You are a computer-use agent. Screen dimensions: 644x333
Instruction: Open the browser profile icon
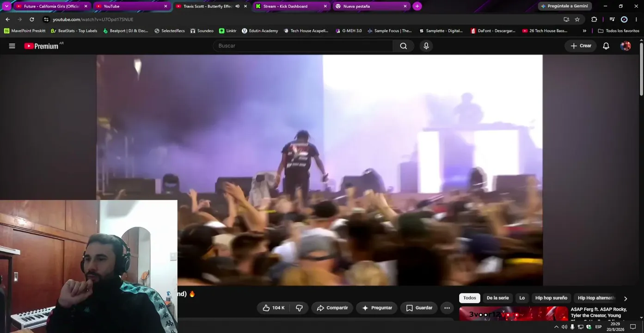624,19
